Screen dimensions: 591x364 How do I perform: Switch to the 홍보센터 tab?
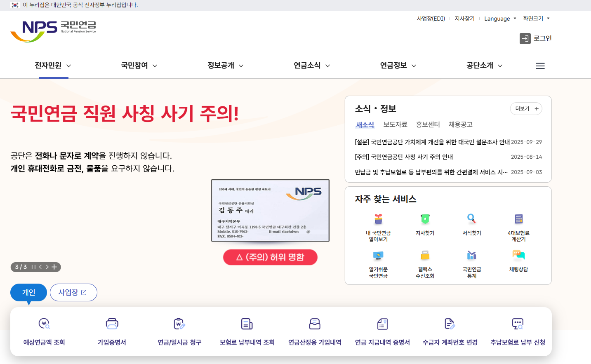(428, 124)
